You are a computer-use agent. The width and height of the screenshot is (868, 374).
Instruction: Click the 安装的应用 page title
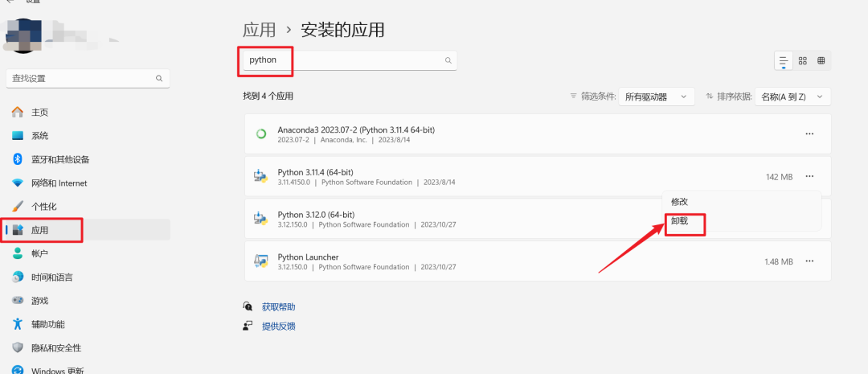tap(342, 30)
